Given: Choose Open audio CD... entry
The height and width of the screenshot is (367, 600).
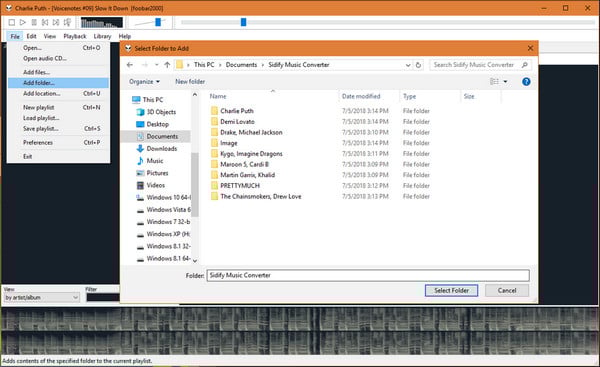Looking at the screenshot, I should [x=58, y=59].
